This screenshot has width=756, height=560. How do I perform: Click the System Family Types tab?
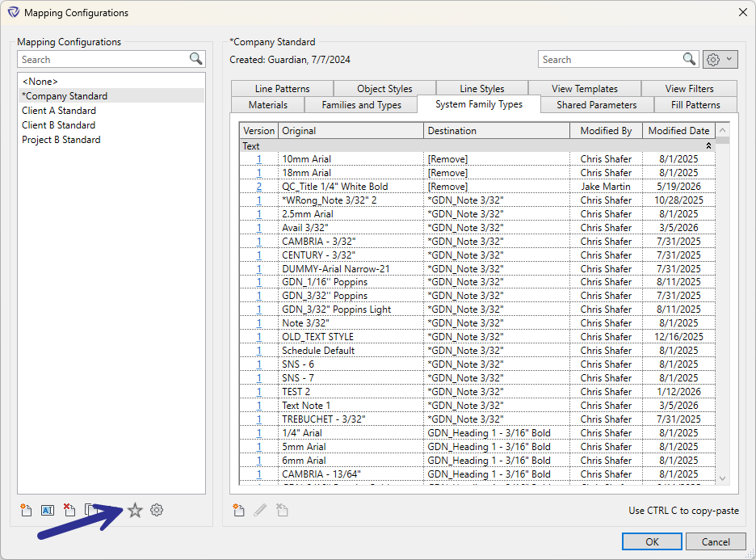(479, 104)
